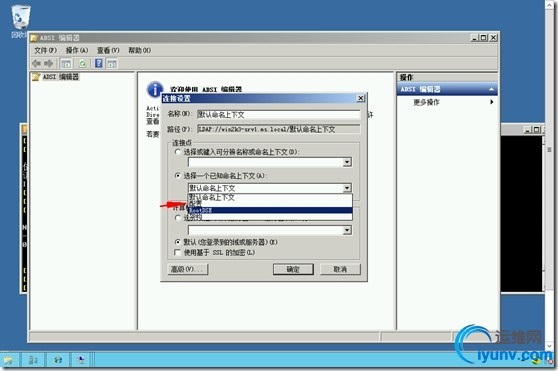Select the radio button for choosing a domain or server
Image resolution: width=558 pixels, height=371 pixels.
[178, 218]
